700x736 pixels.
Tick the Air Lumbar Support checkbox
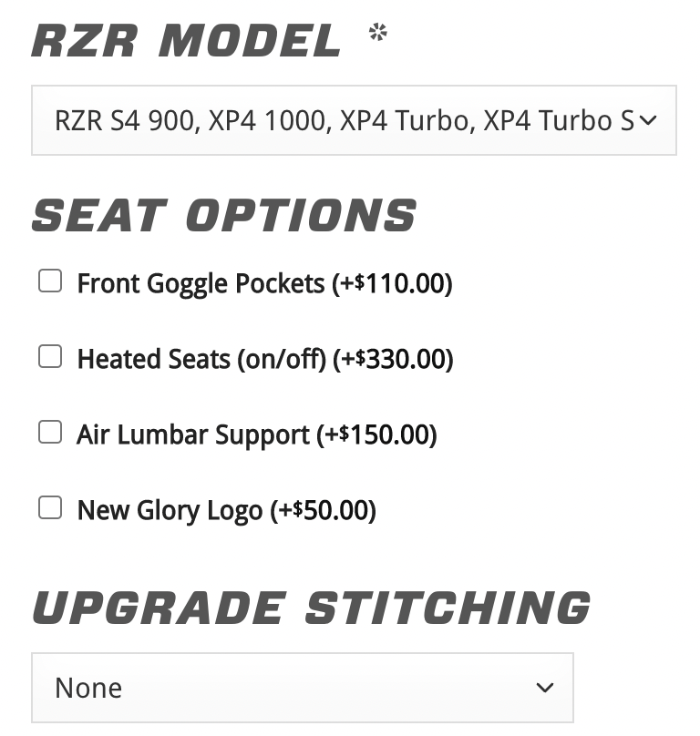click(50, 433)
